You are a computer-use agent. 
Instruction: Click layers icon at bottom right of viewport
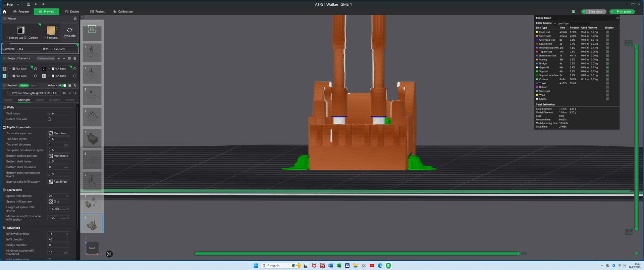[x=636, y=254]
